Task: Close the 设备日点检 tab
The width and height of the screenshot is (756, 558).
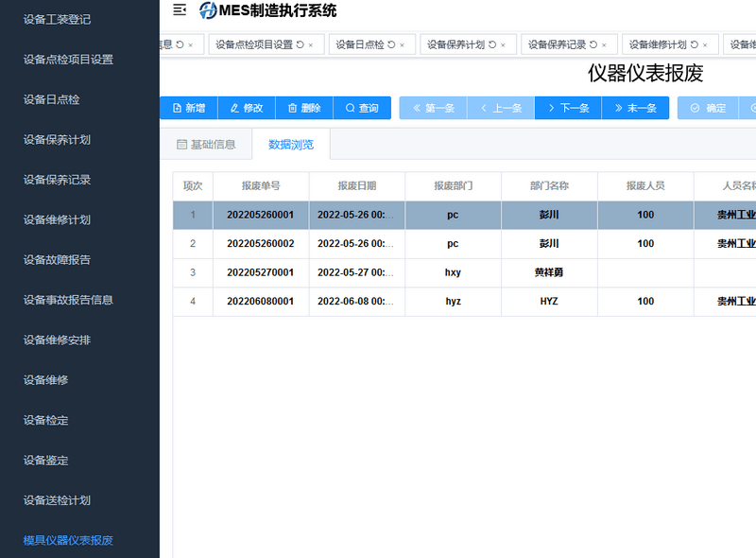Action: [403, 44]
